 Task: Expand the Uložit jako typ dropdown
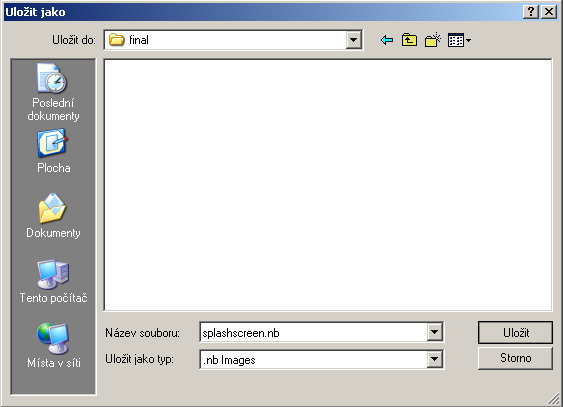(x=434, y=359)
